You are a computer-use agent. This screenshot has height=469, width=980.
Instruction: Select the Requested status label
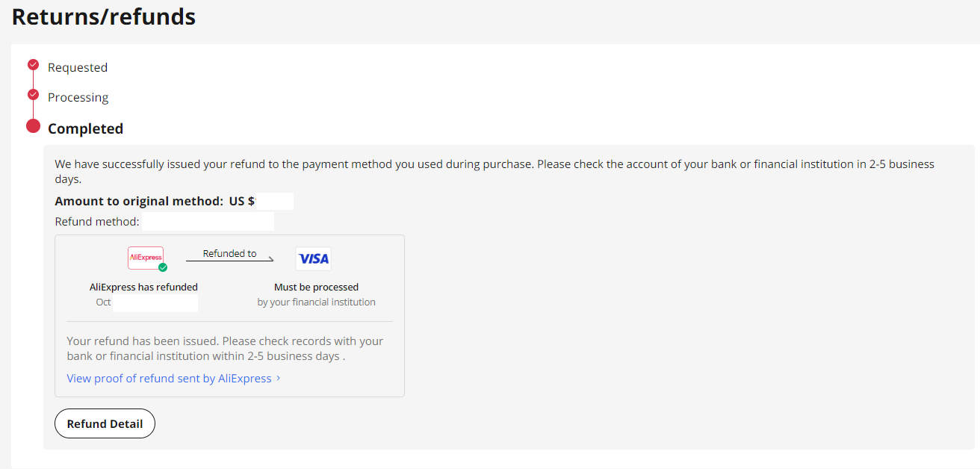pyautogui.click(x=78, y=67)
